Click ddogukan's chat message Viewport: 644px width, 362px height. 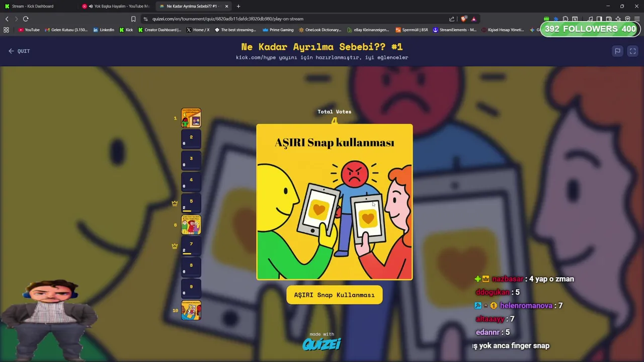click(498, 292)
